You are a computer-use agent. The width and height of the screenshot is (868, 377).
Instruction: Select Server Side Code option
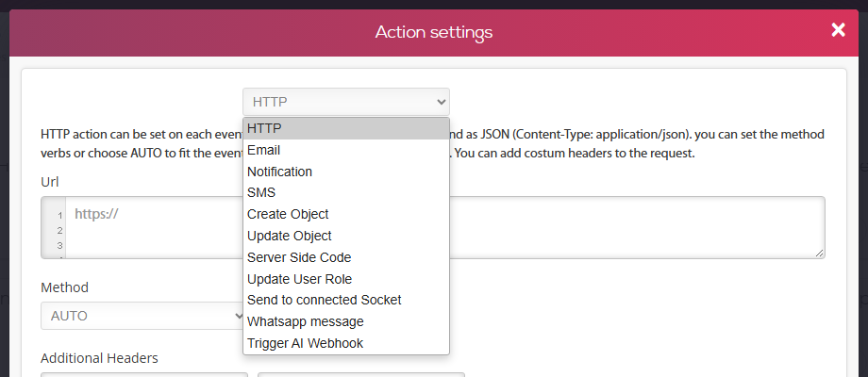coord(346,257)
